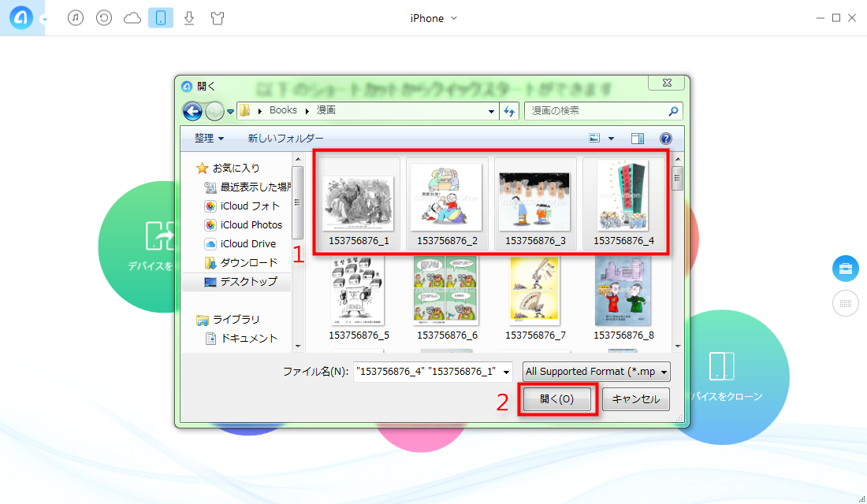Image resolution: width=867 pixels, height=504 pixels.
Task: Open iCloud Photos in sidebar
Action: click(244, 225)
